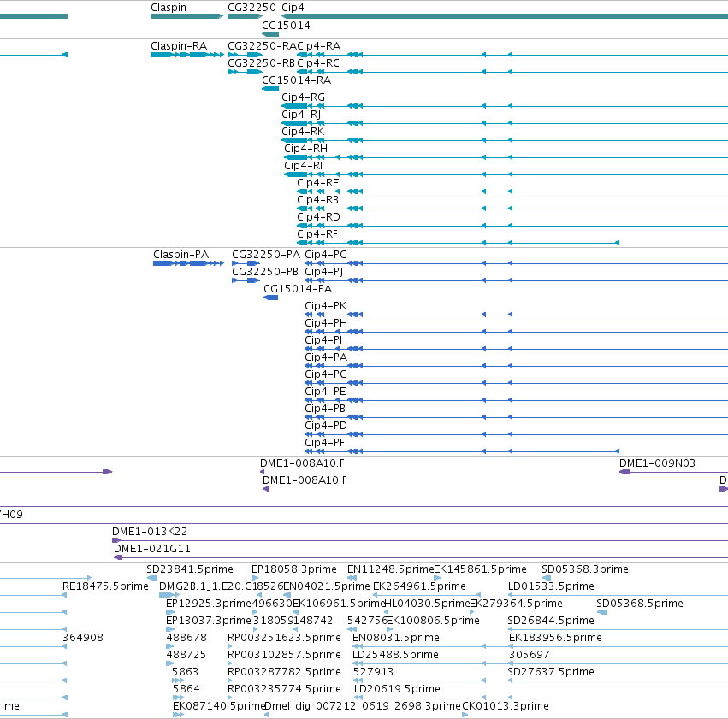Open the Cip4-PH protein label
The width and height of the screenshot is (728, 719).
pos(326,323)
